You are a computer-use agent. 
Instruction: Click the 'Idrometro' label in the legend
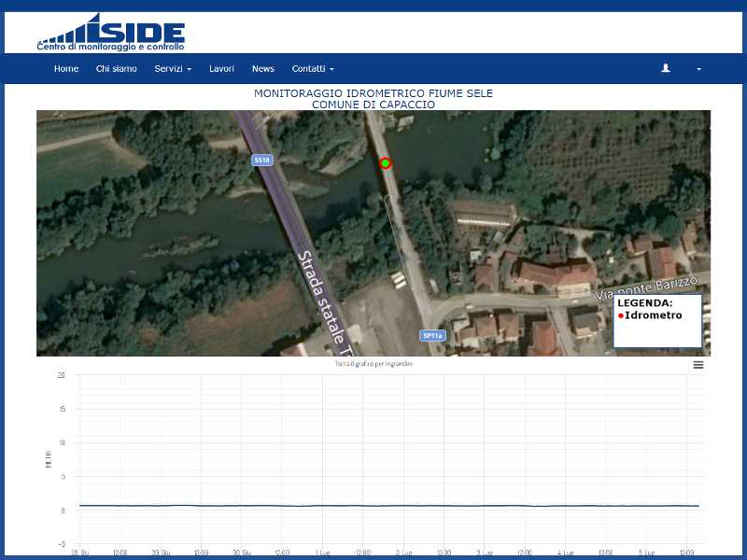(654, 315)
